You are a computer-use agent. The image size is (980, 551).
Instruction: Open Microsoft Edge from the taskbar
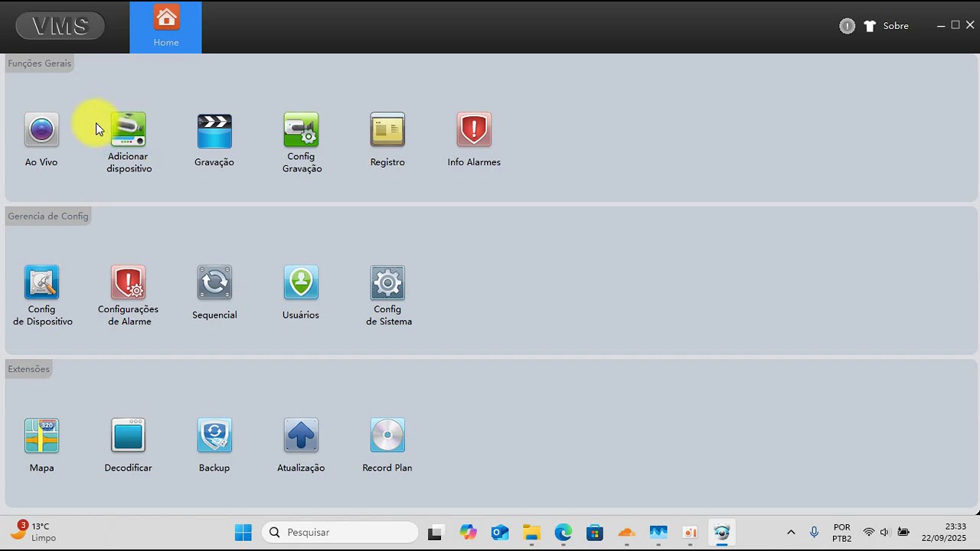(x=563, y=533)
